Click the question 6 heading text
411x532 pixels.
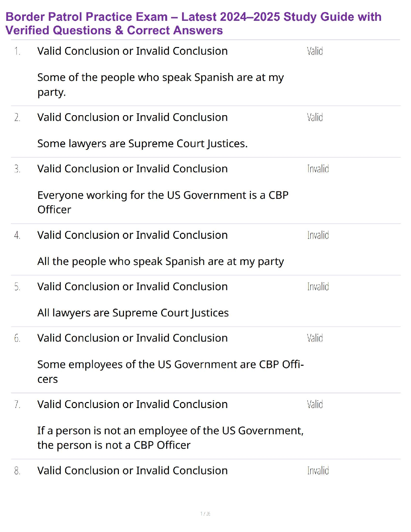(x=132, y=338)
